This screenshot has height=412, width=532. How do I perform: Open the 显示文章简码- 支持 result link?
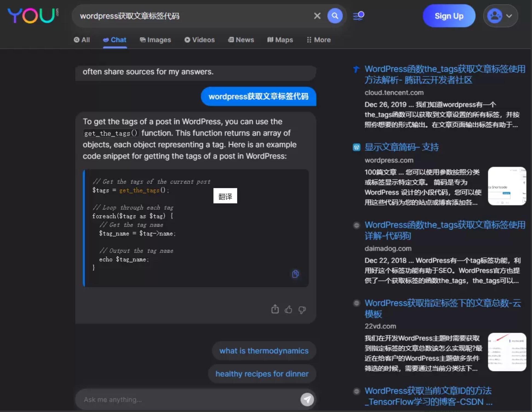click(402, 147)
